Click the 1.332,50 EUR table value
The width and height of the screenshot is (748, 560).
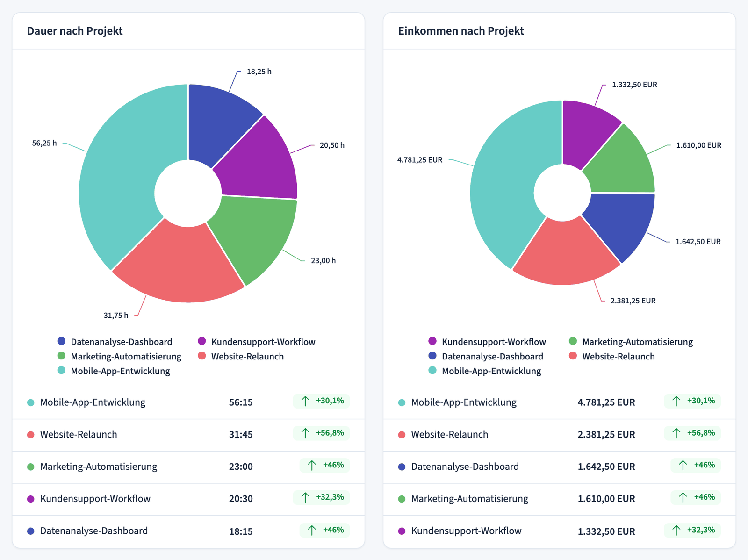pos(606,531)
